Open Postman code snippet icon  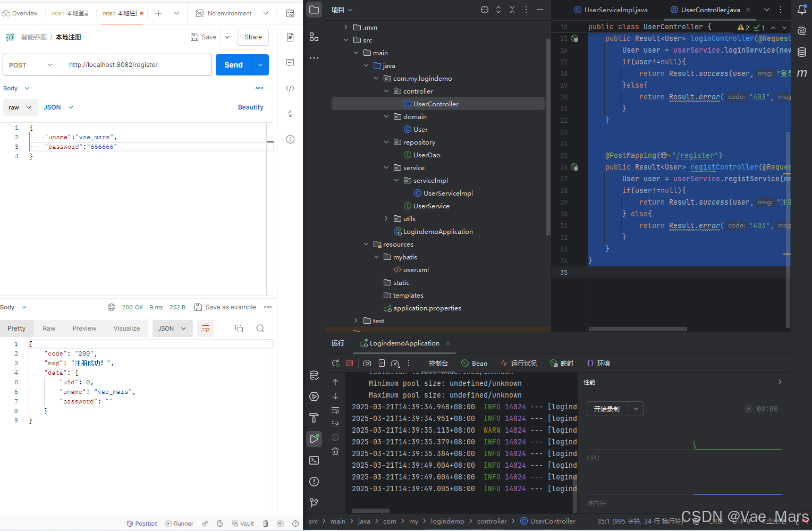(290, 88)
